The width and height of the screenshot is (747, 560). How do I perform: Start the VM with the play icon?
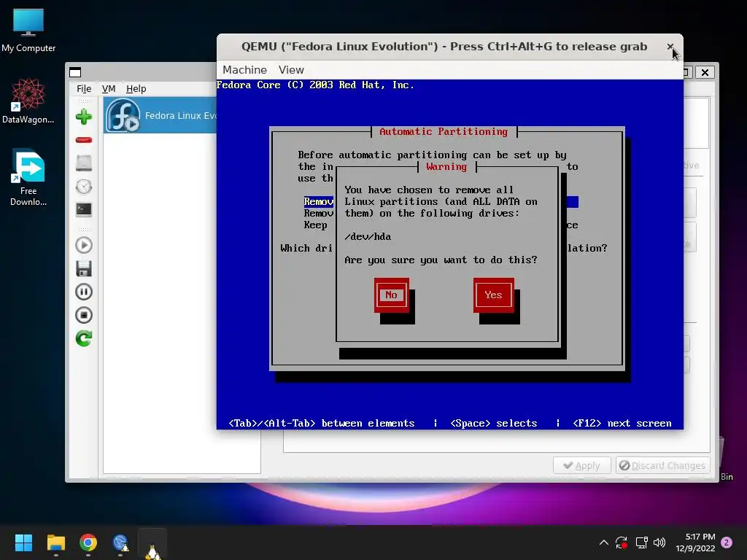point(84,245)
